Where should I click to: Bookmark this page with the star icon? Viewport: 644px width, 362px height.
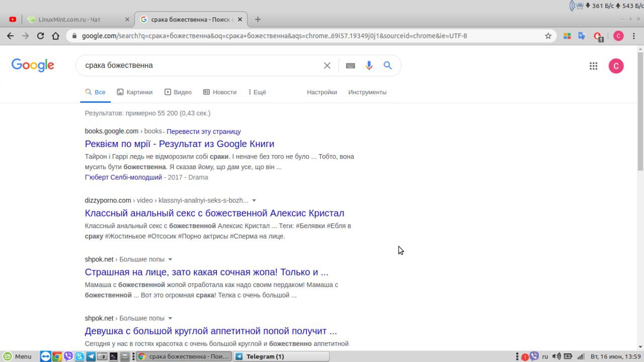pyautogui.click(x=548, y=36)
